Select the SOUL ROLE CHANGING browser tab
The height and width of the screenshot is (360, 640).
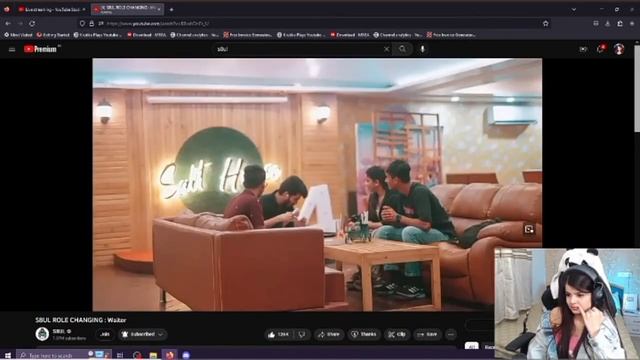(126, 9)
